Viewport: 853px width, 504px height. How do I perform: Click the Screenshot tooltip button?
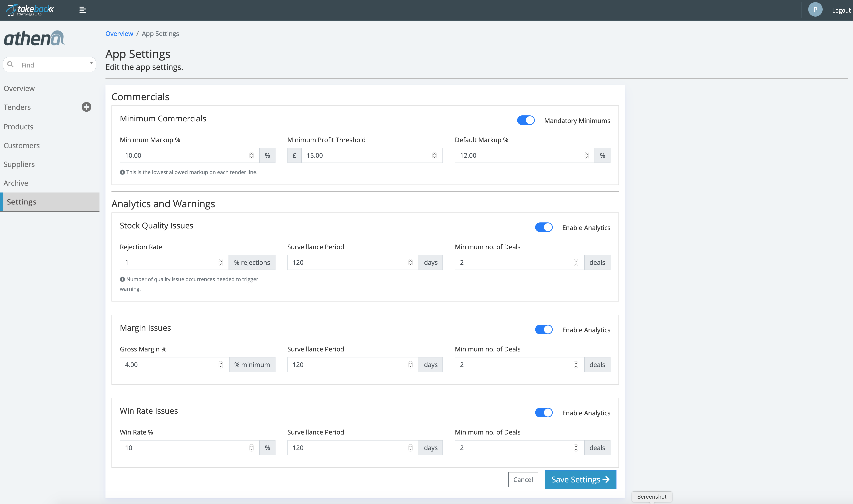click(x=652, y=497)
